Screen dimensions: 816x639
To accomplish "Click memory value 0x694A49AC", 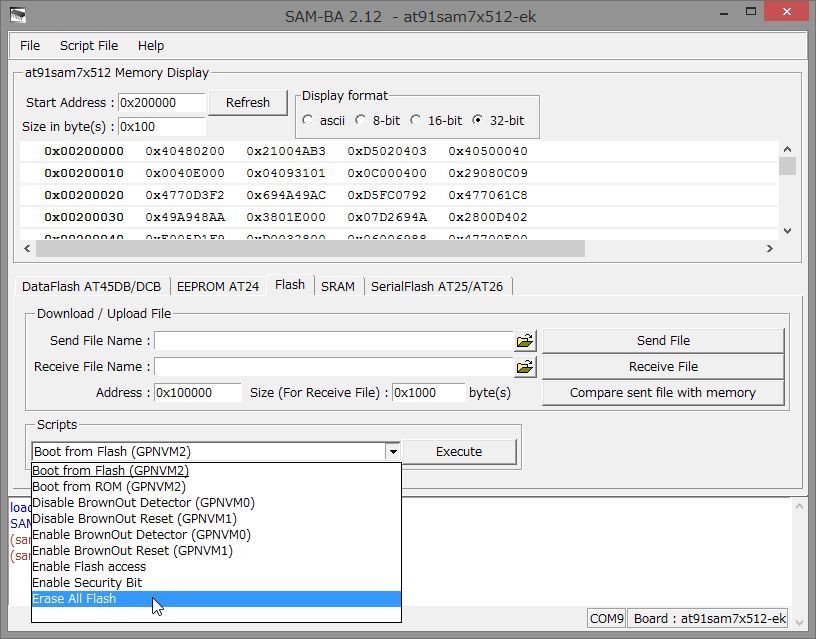I will (x=286, y=195).
